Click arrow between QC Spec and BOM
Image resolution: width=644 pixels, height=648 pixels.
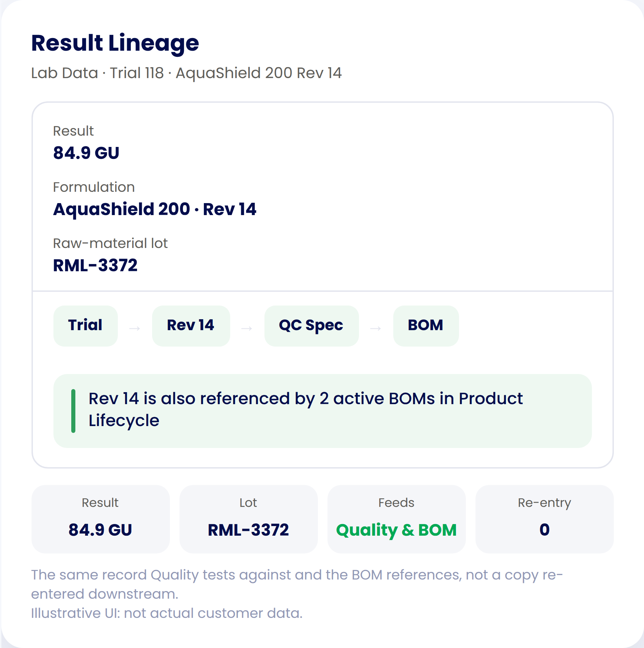click(376, 328)
